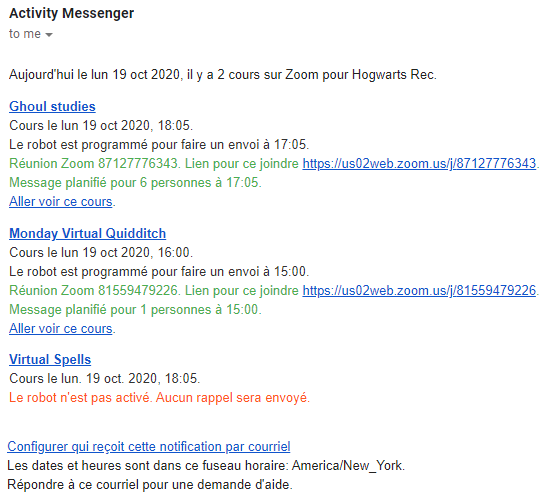Open Zoom link ending 81559479226

tap(419, 291)
